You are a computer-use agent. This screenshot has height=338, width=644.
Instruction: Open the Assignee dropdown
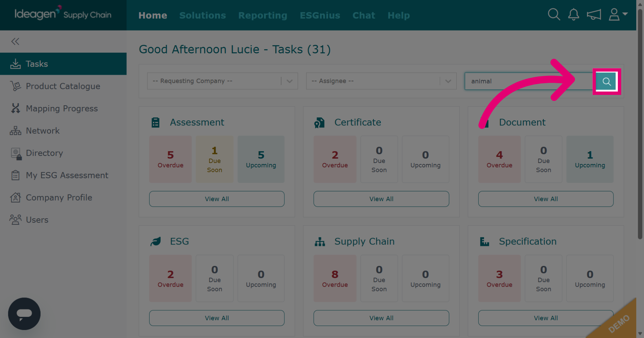point(381,81)
